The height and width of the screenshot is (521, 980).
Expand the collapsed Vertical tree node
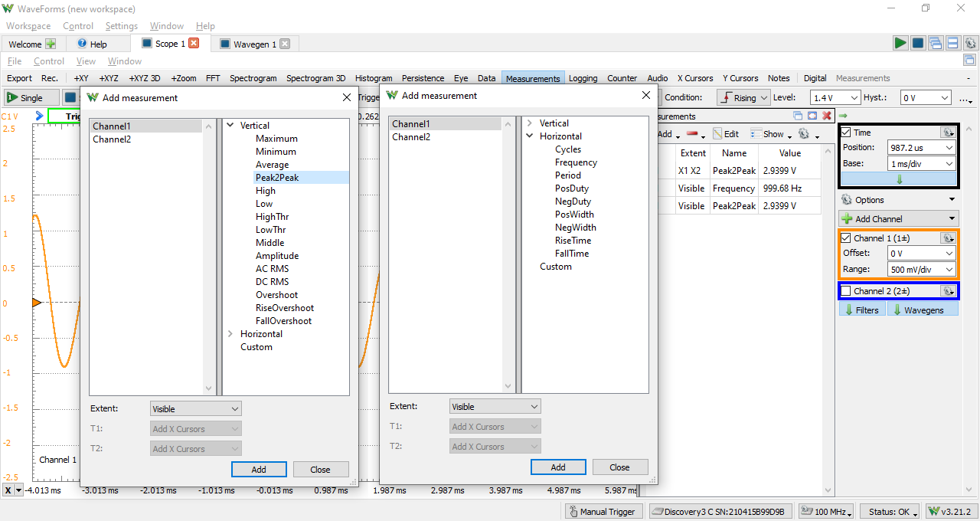(x=530, y=123)
